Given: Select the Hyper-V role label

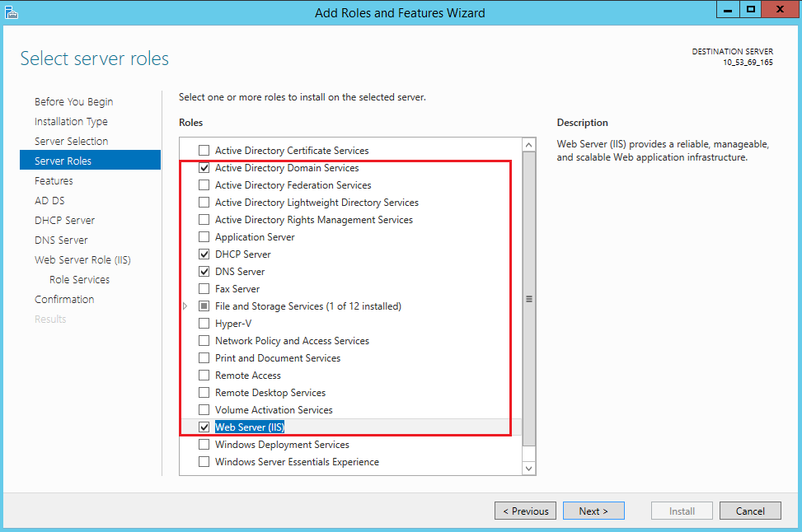Looking at the screenshot, I should pos(233,324).
